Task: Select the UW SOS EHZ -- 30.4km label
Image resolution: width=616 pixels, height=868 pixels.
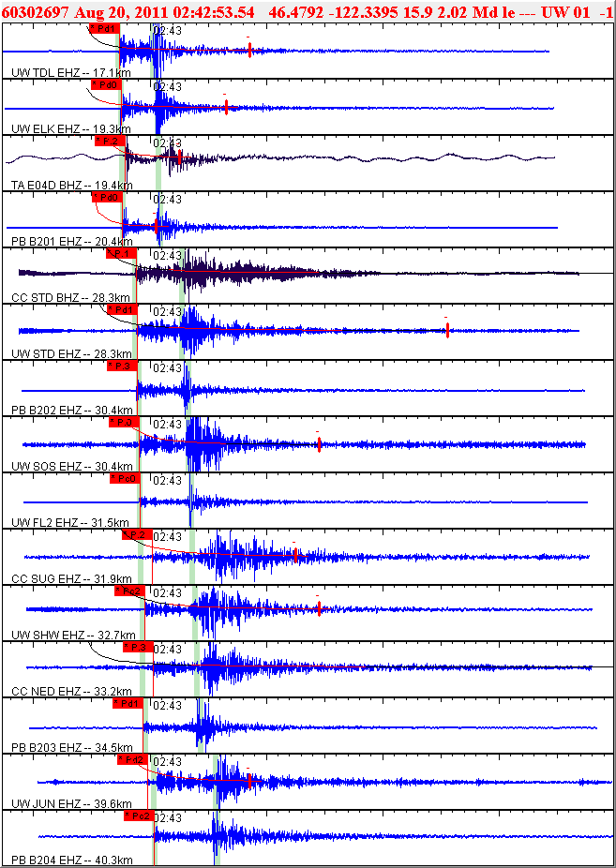Action: pyautogui.click(x=72, y=466)
